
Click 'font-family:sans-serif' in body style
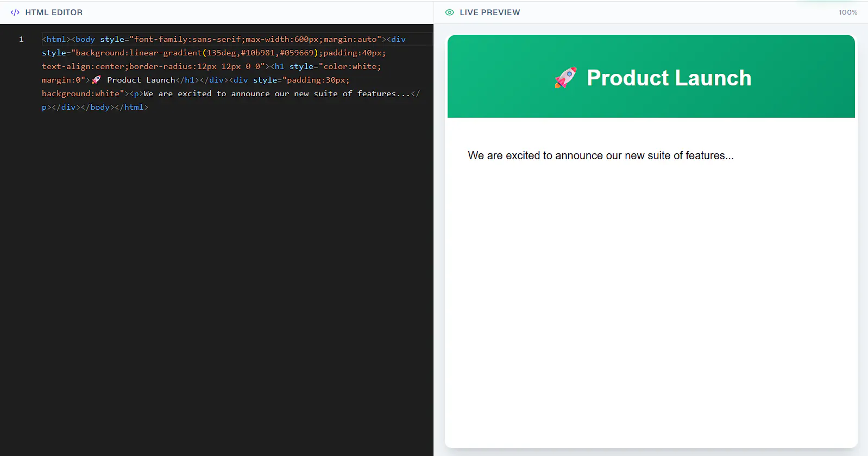pyautogui.click(x=187, y=39)
